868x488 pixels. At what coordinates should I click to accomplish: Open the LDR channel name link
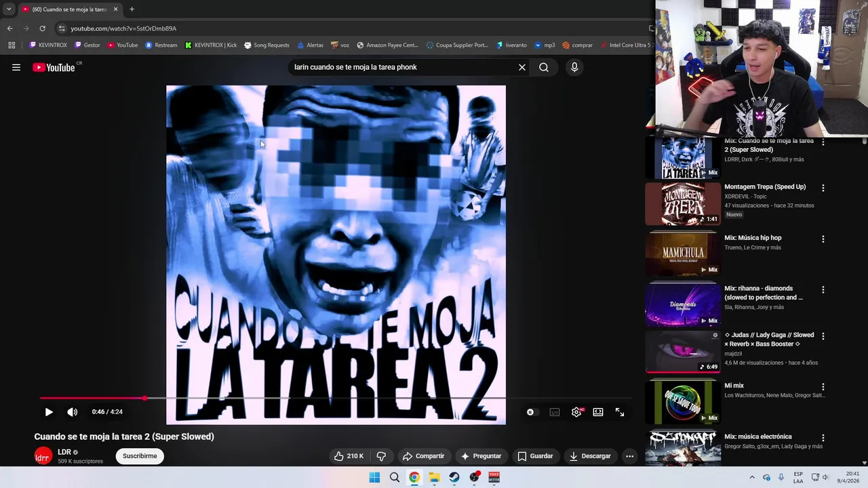pos(64,452)
